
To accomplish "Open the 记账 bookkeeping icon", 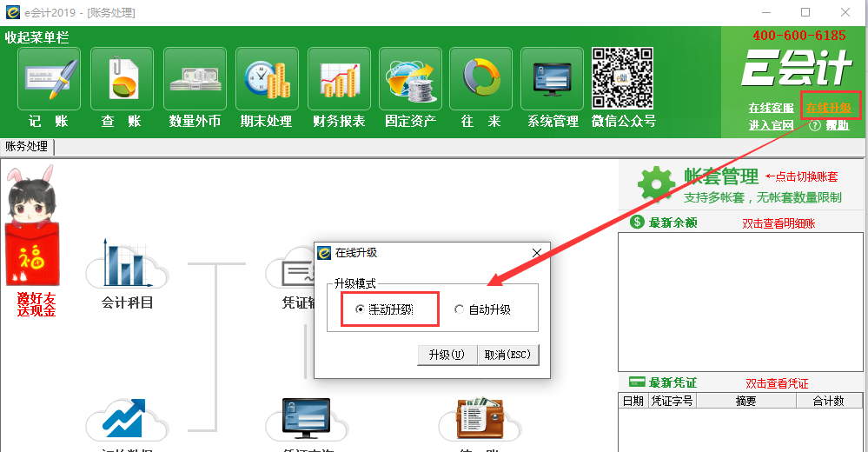I will [x=49, y=78].
